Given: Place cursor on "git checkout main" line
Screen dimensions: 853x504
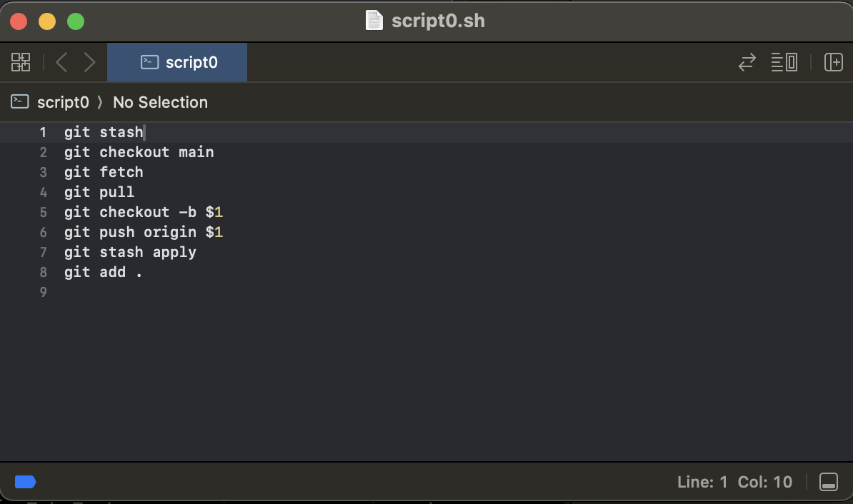Looking at the screenshot, I should pyautogui.click(x=139, y=152).
